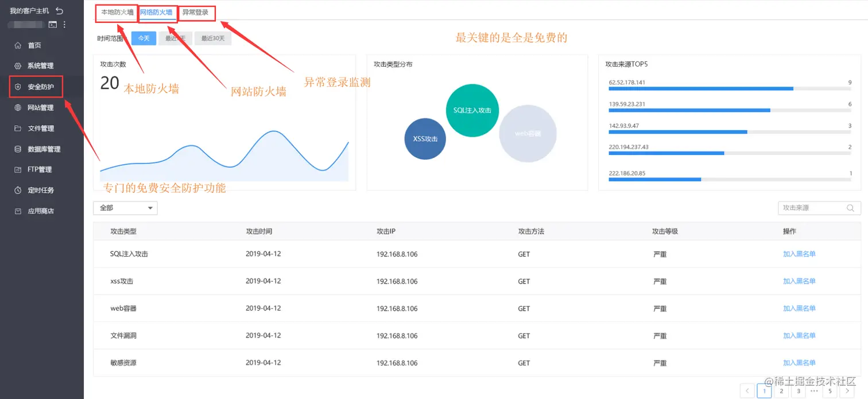Click the 数据库管理 database icon
The height and width of the screenshot is (399, 868).
(18, 149)
